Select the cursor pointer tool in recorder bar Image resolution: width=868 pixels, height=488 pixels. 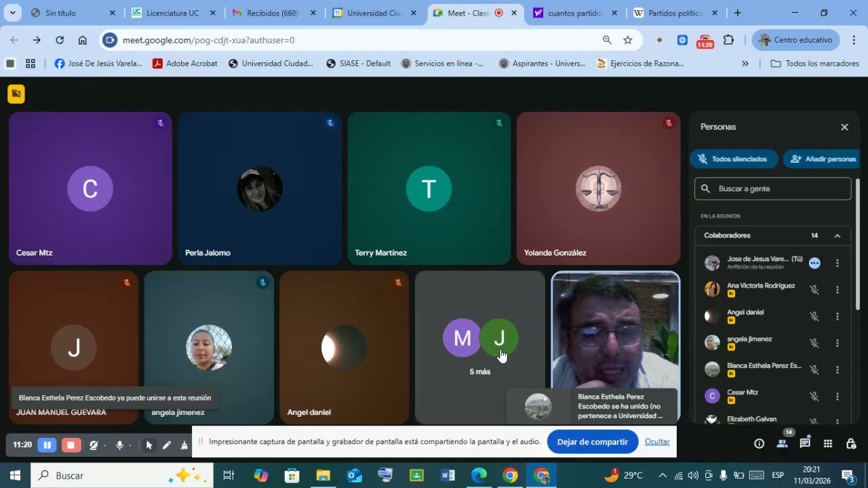pos(149,445)
